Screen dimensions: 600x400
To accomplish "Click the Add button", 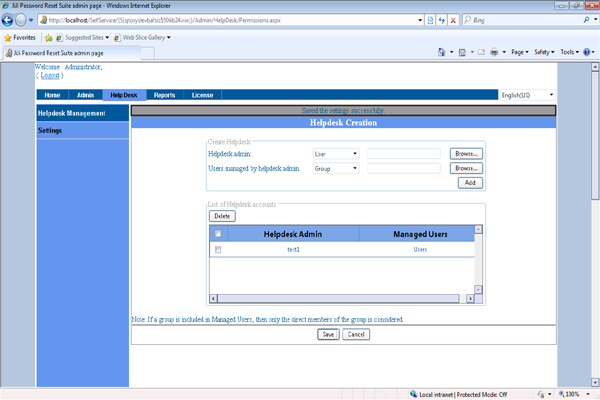I will [470, 183].
